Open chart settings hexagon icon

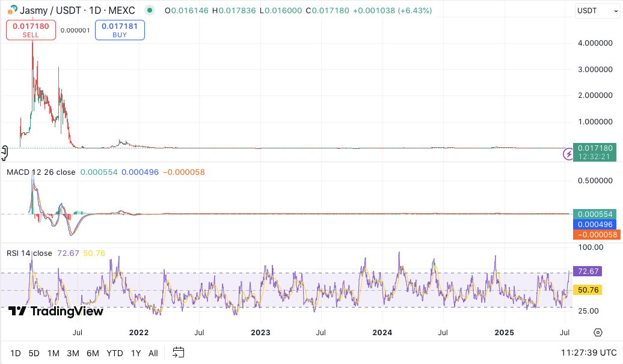pos(598,332)
